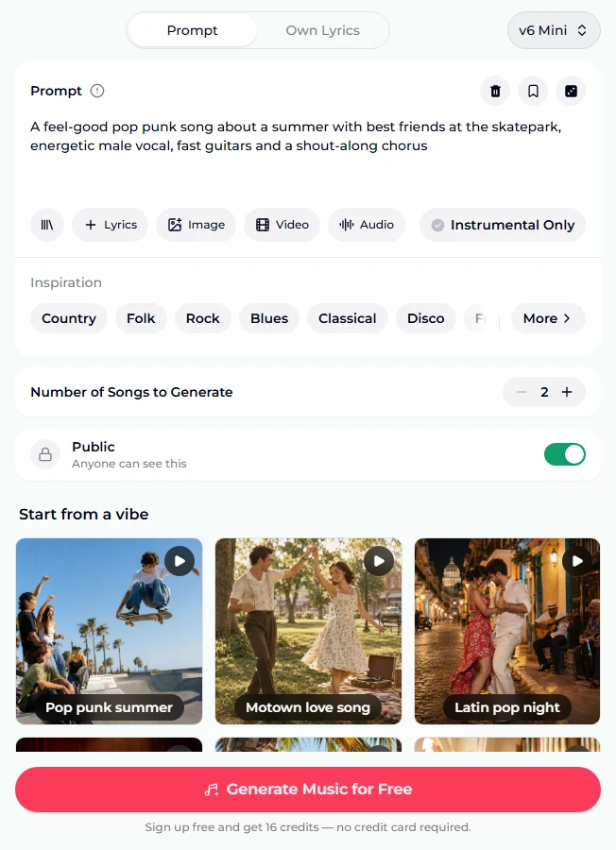Select the Folk inspiration chip

(x=141, y=318)
